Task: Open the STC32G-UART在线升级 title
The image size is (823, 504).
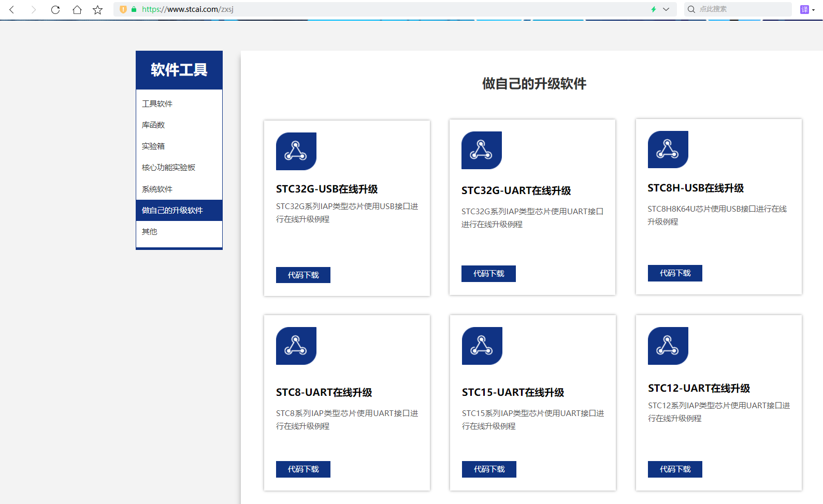Action: pyautogui.click(x=516, y=190)
